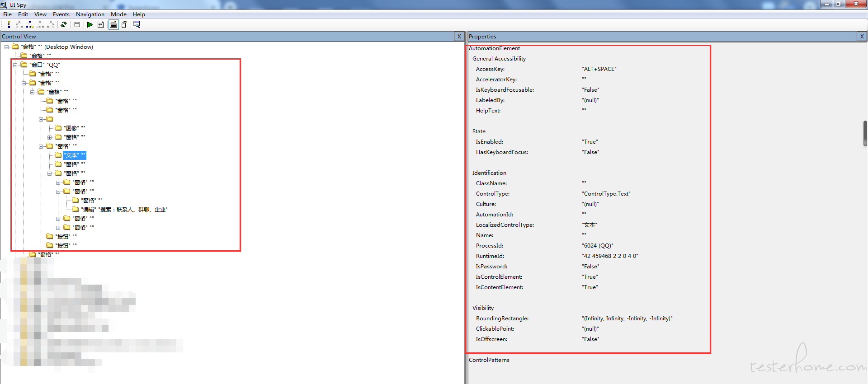Open the View menu

coord(40,14)
